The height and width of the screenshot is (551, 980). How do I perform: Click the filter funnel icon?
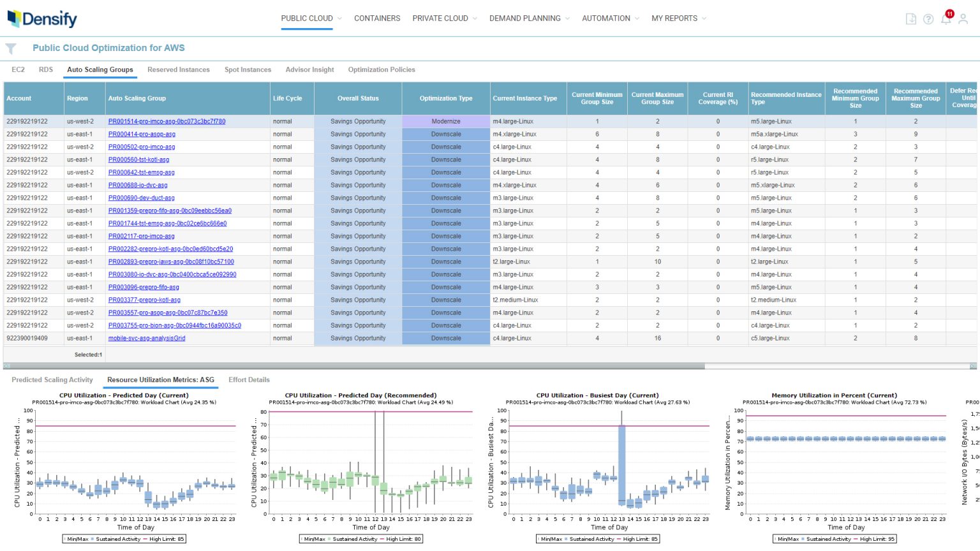(10, 48)
